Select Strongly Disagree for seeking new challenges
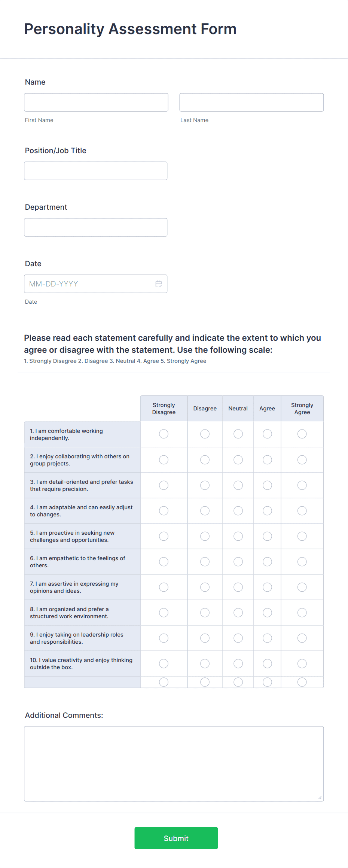The height and width of the screenshot is (868, 348). (x=164, y=536)
